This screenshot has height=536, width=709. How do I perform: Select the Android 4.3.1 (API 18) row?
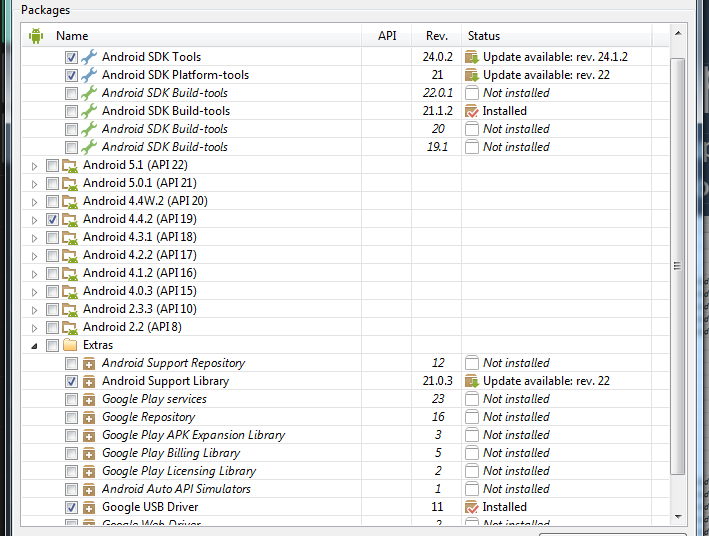pyautogui.click(x=345, y=237)
